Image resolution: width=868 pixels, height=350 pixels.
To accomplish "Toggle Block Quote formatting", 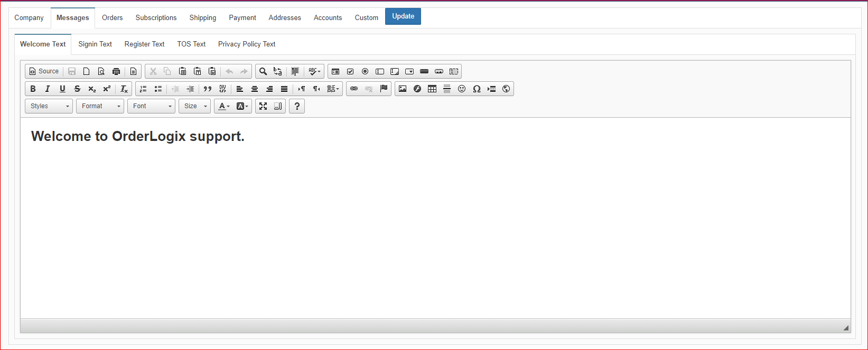I will pos(208,89).
